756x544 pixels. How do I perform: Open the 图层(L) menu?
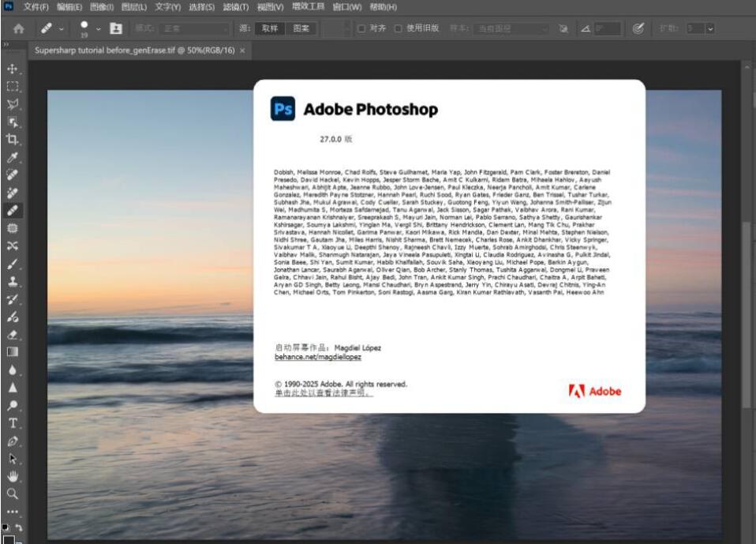pyautogui.click(x=134, y=7)
